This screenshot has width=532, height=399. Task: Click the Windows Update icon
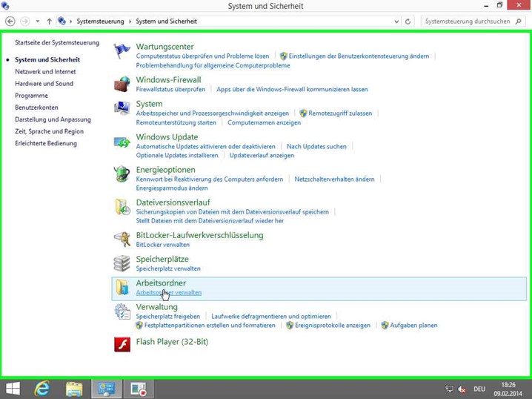coord(122,142)
